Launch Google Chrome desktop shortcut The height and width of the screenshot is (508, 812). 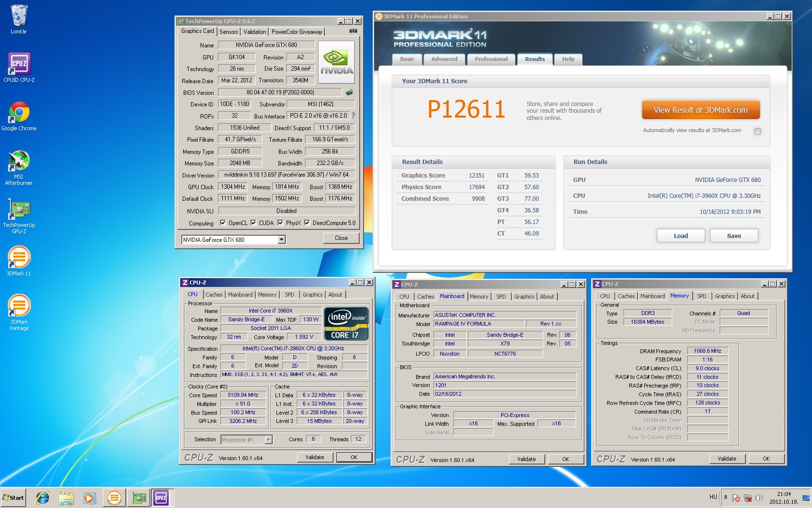point(19,116)
